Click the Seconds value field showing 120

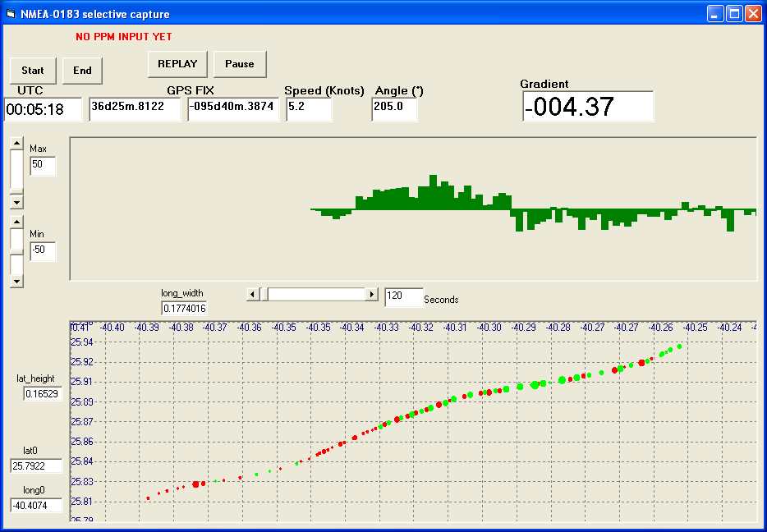tap(403, 297)
